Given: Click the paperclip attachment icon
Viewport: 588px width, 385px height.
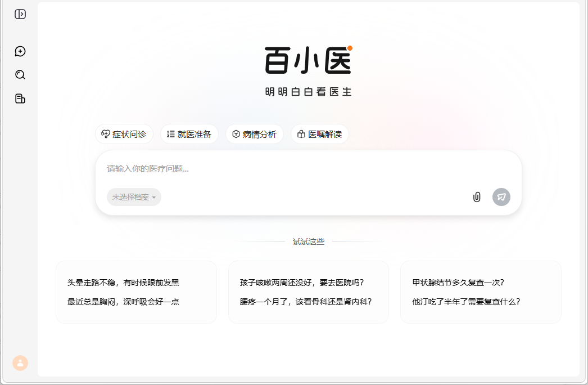Looking at the screenshot, I should 477,197.
